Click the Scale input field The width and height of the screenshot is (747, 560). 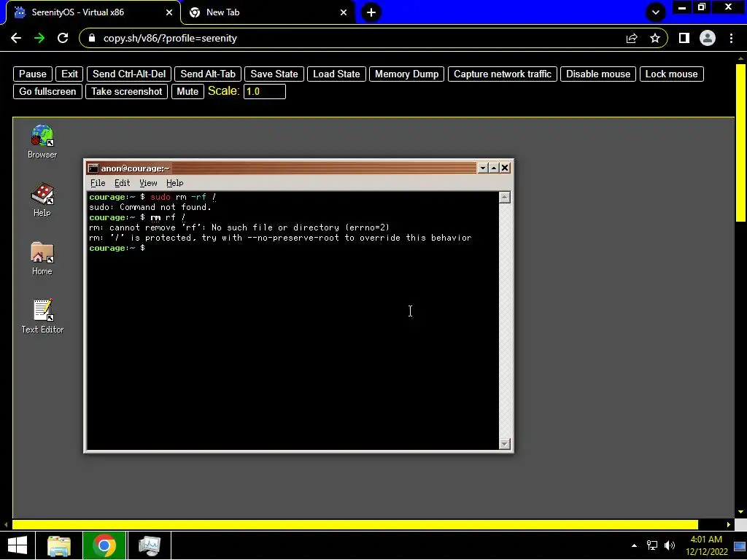(264, 91)
